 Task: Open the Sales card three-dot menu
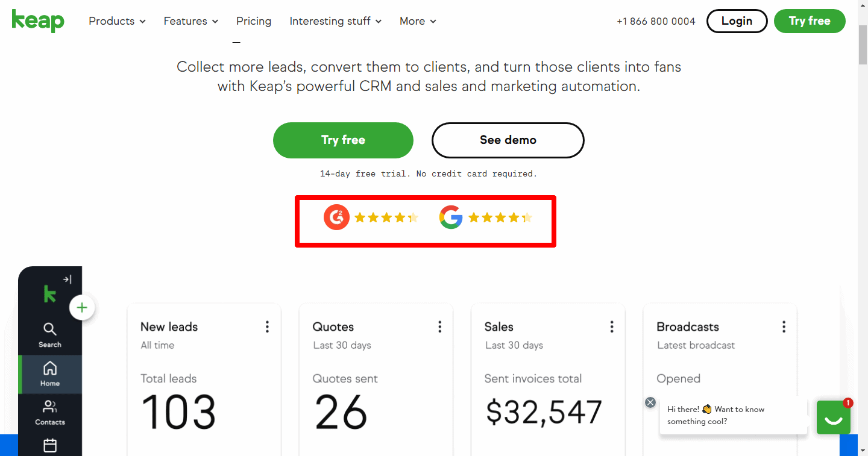611,326
